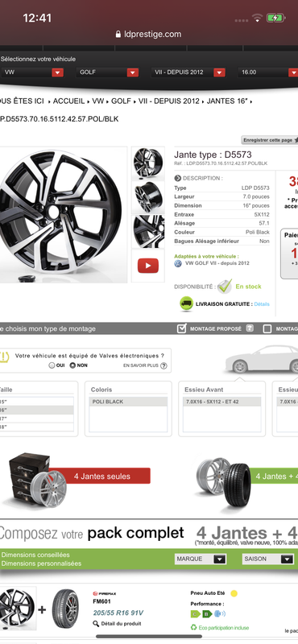
Task: Select the 15" size row
Action: click(36, 402)
